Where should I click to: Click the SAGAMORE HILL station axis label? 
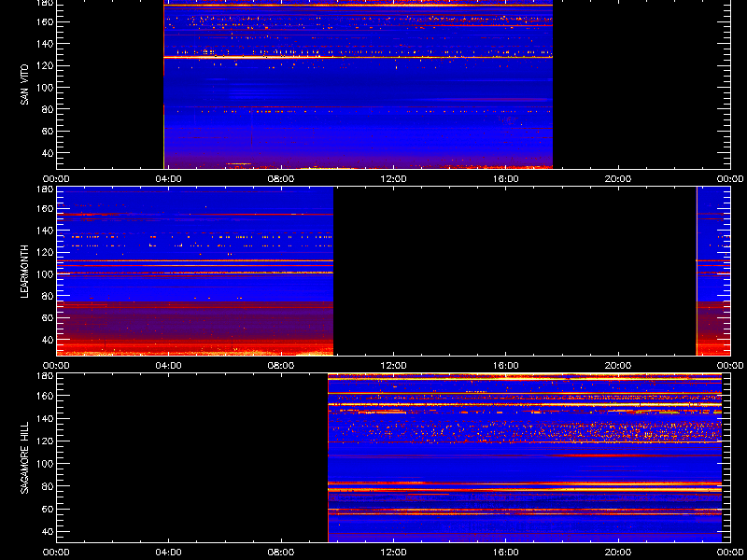[24, 457]
